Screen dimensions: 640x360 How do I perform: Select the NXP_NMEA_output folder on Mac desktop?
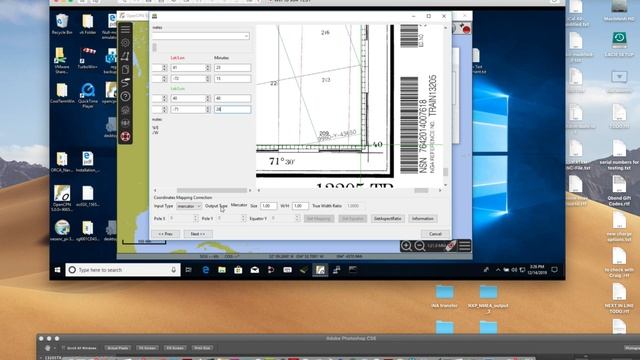click(x=488, y=298)
